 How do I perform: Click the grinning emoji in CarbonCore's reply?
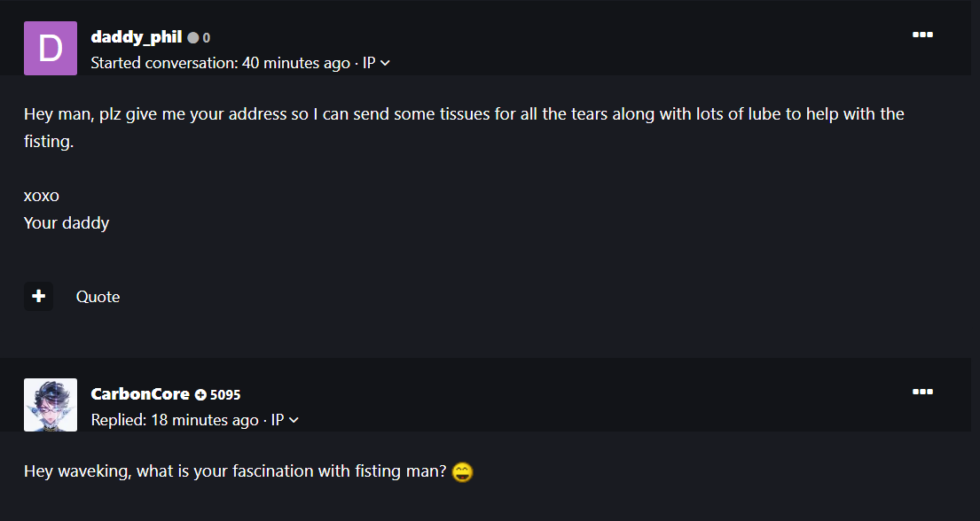(x=462, y=472)
